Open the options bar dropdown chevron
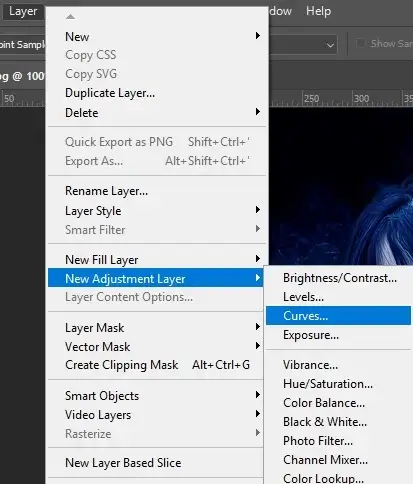This screenshot has width=413, height=484. click(x=330, y=45)
